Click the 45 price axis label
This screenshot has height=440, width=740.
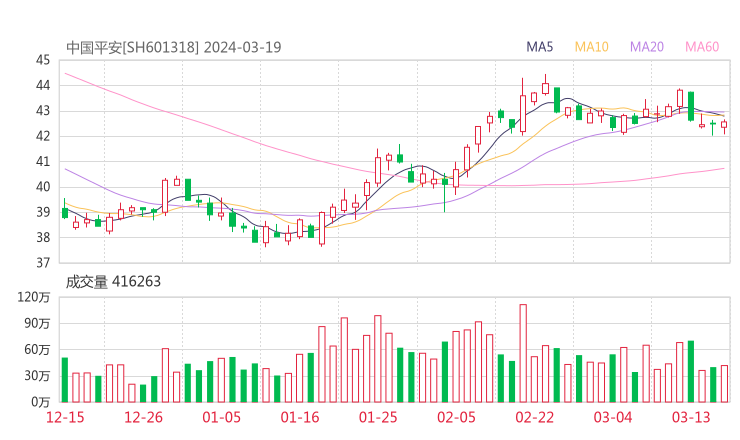click(x=43, y=60)
